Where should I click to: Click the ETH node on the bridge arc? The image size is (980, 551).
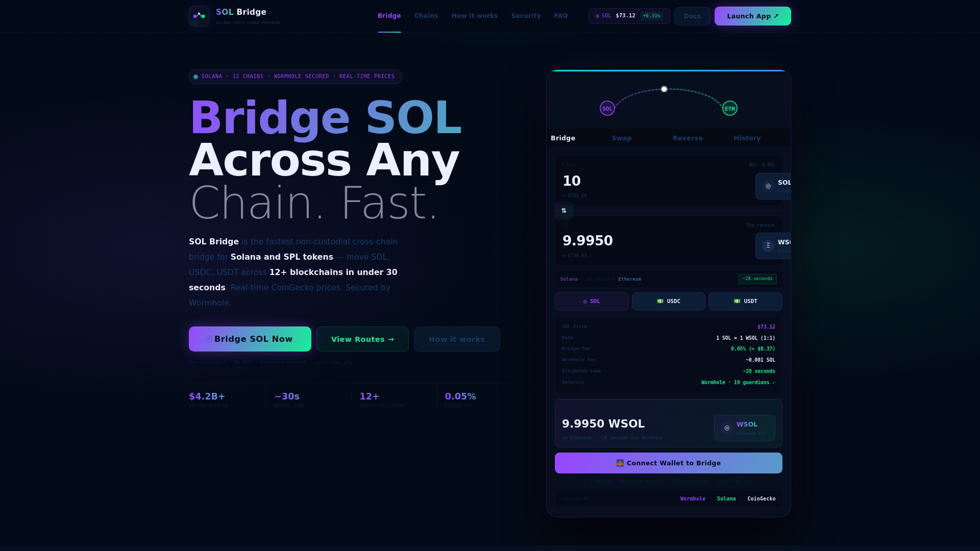tap(730, 108)
